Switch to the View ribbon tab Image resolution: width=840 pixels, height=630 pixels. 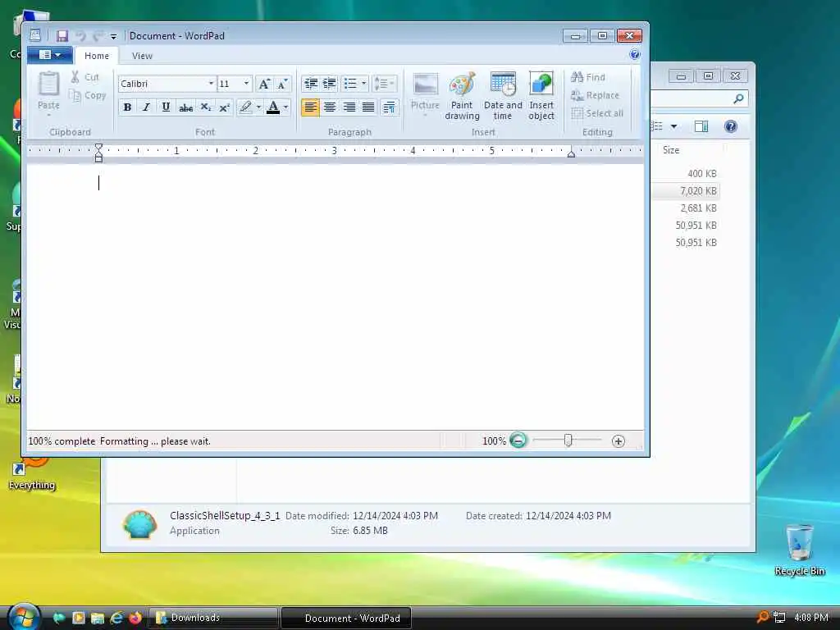click(x=142, y=56)
